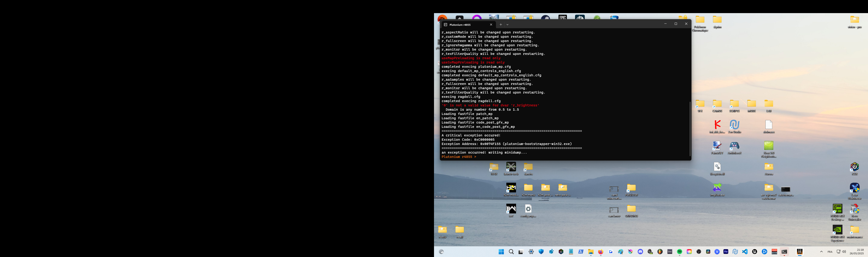Show hidden system tray icons chevron
The height and width of the screenshot is (257, 868).
point(821,252)
